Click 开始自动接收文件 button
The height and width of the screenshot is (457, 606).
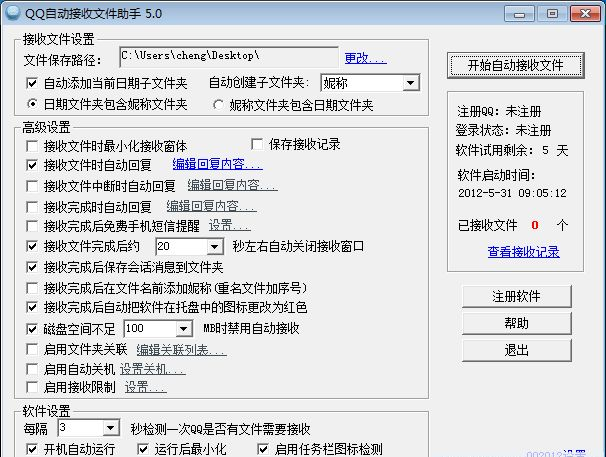[x=516, y=65]
